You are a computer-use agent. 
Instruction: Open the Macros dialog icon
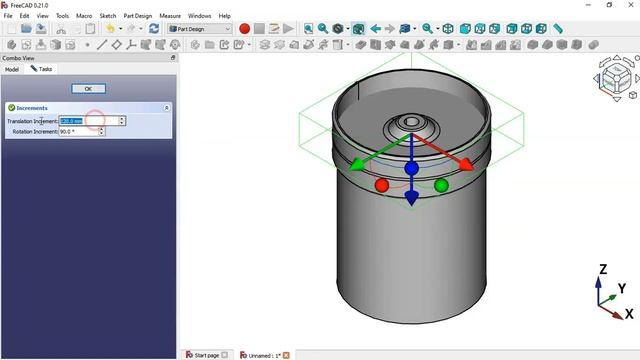(x=274, y=29)
